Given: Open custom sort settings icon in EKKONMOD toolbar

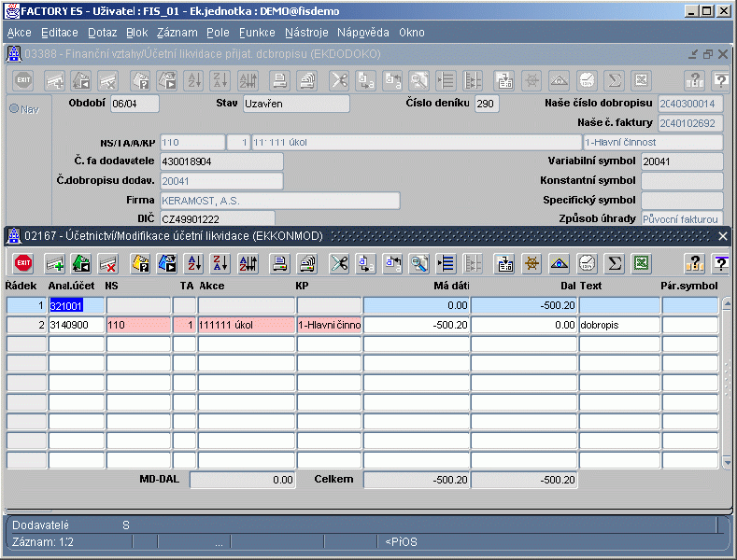Looking at the screenshot, I should [248, 263].
